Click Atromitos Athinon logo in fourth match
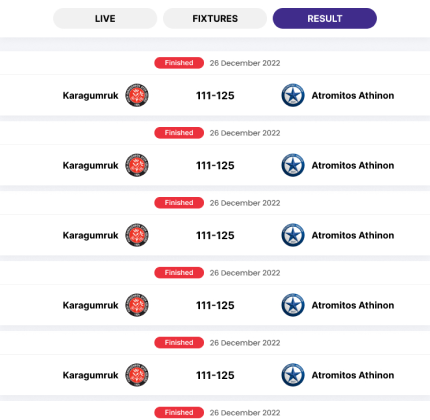 pos(293,305)
